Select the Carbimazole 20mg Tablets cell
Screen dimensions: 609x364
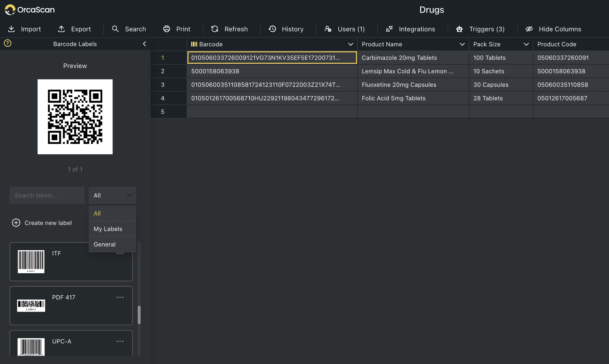[x=413, y=58]
